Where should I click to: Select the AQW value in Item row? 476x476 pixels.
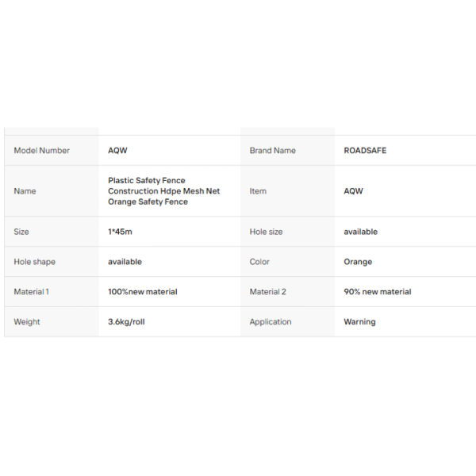(353, 191)
